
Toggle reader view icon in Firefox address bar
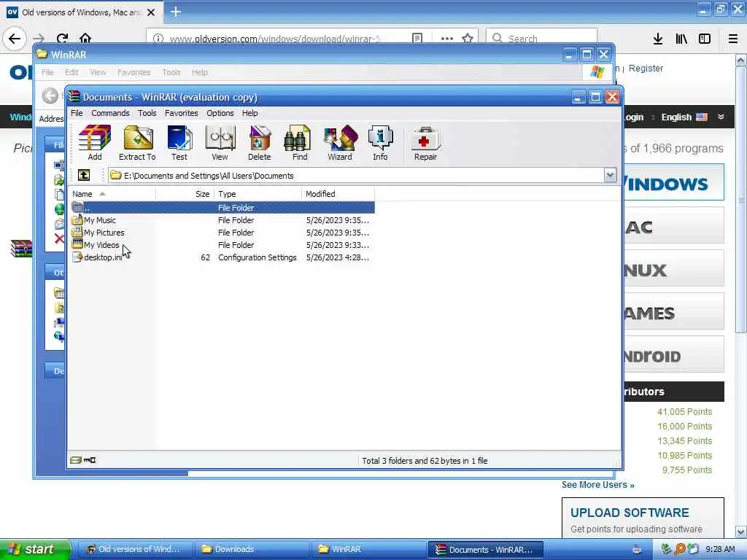coord(417,38)
